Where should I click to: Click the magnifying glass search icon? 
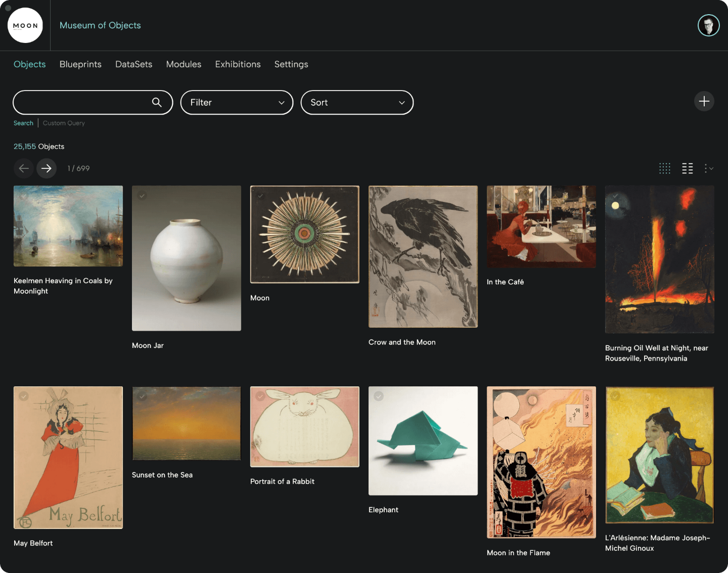coord(157,102)
